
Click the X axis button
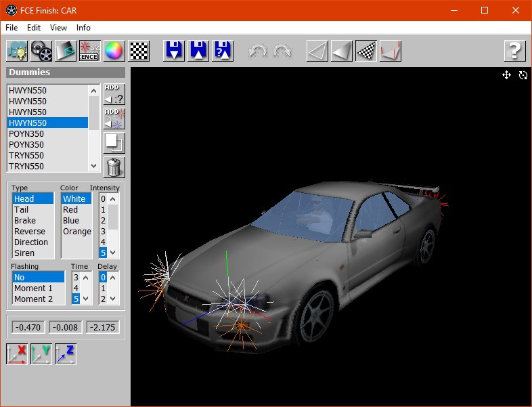click(17, 354)
